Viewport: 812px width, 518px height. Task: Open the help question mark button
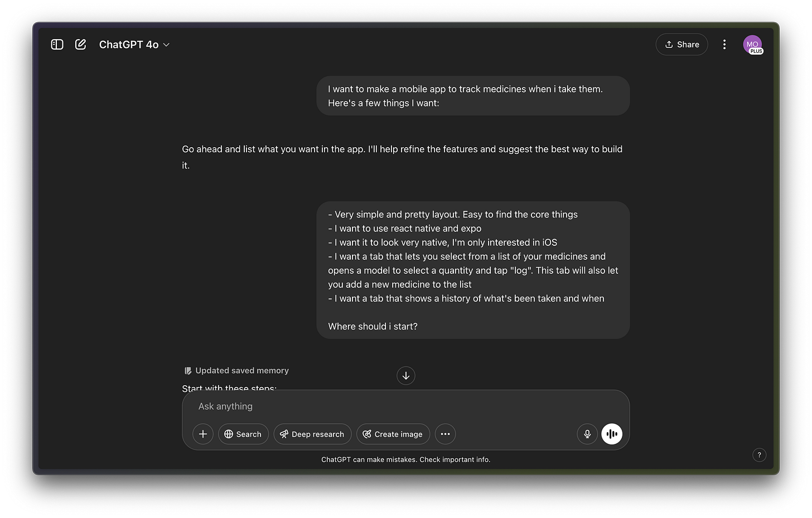759,455
